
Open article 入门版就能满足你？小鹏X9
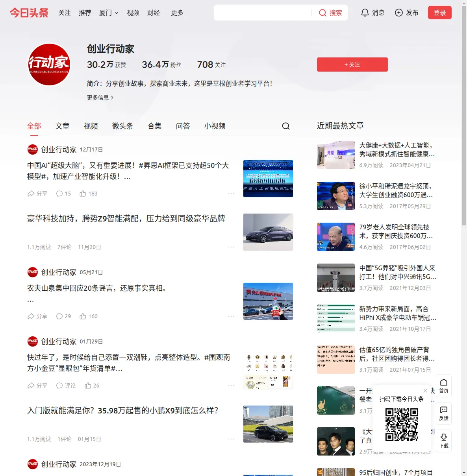[x=122, y=411]
